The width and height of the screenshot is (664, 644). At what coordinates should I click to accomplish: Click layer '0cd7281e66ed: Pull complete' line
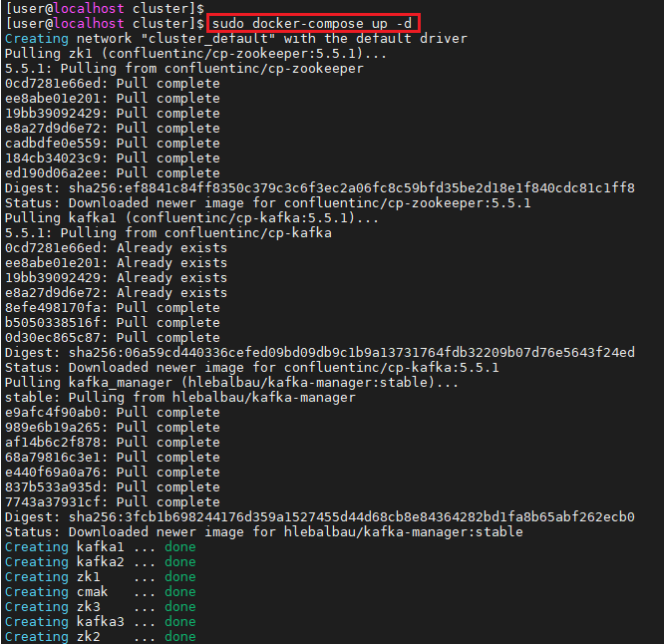click(x=113, y=84)
